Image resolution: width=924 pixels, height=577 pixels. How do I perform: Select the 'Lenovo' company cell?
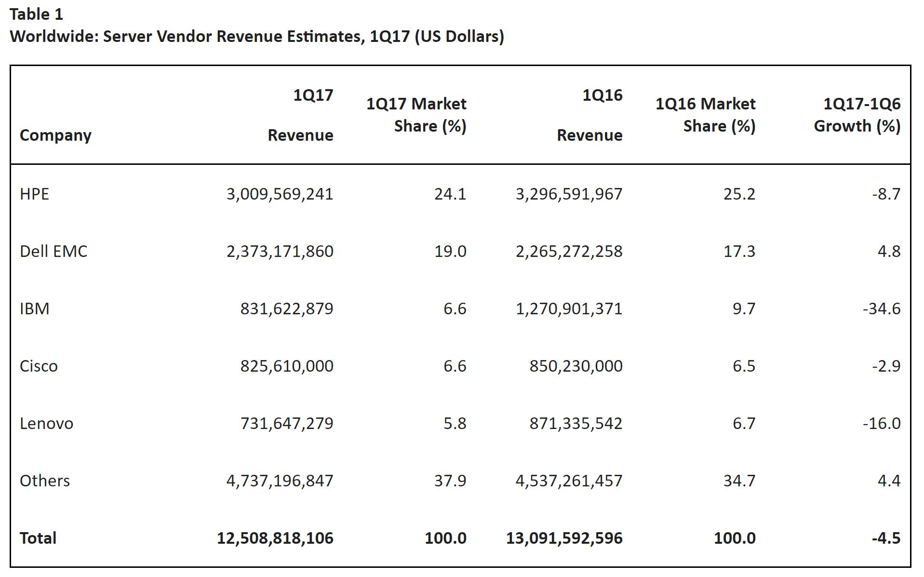[x=46, y=423]
